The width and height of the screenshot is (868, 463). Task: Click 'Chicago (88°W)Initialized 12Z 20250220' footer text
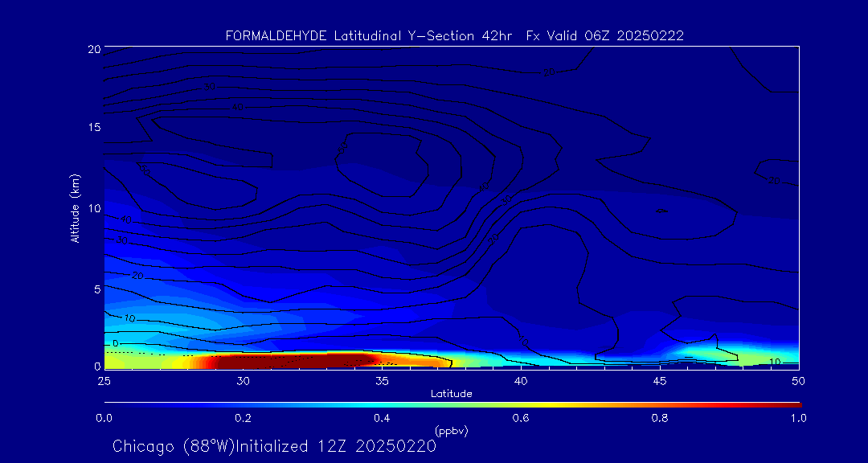tap(274, 446)
